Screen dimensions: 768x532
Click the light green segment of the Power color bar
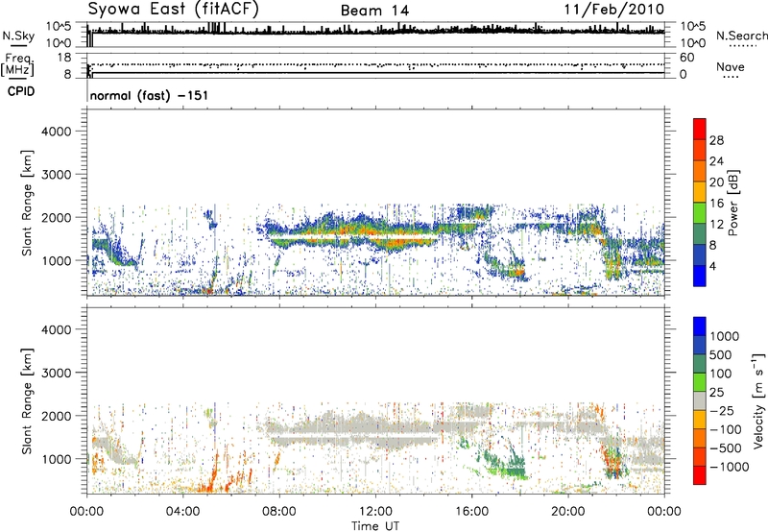(700, 212)
